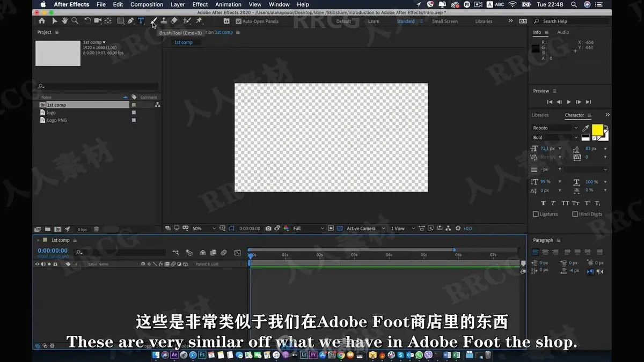Apply All Caps text style

(x=565, y=203)
